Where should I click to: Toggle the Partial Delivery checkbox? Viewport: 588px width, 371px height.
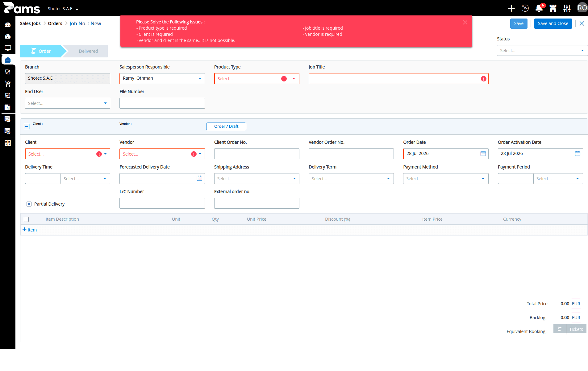coord(29,204)
